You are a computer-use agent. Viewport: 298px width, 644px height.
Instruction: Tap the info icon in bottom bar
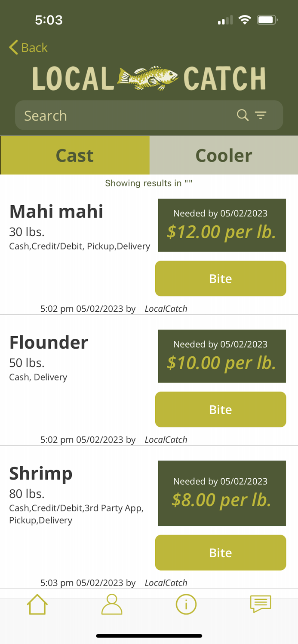pyautogui.click(x=186, y=604)
